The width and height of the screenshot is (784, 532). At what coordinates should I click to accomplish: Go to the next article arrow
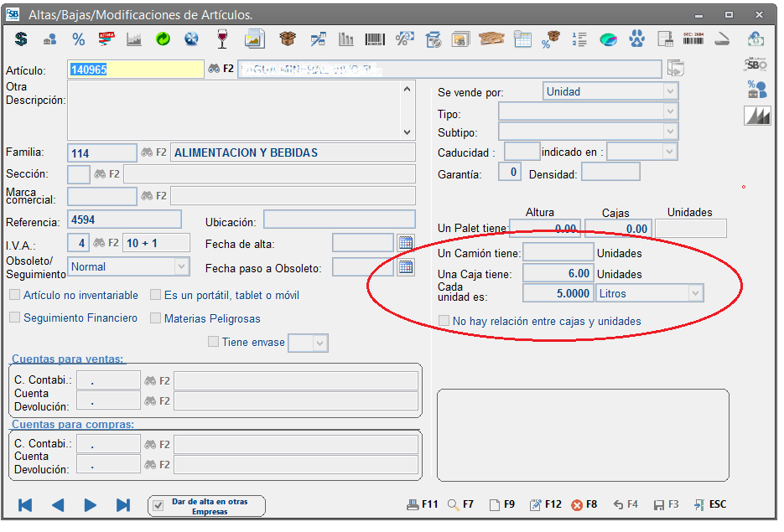click(91, 505)
